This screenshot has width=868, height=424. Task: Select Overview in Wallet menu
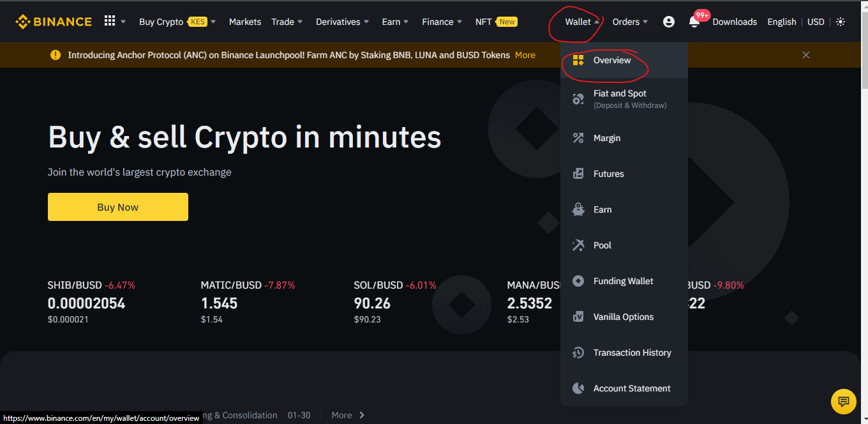click(624, 60)
